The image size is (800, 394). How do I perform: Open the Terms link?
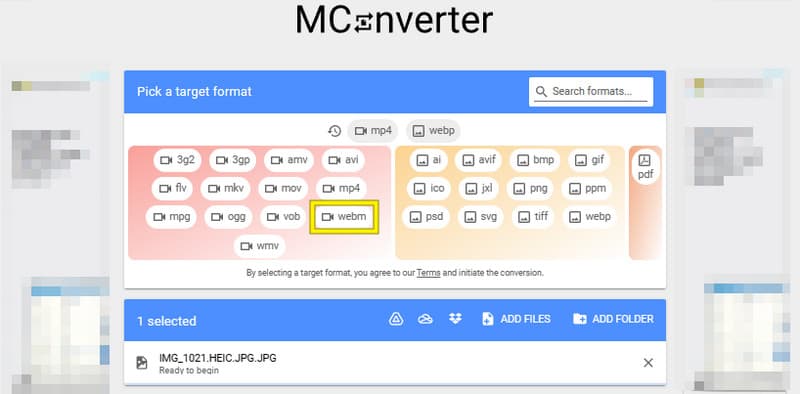click(429, 273)
